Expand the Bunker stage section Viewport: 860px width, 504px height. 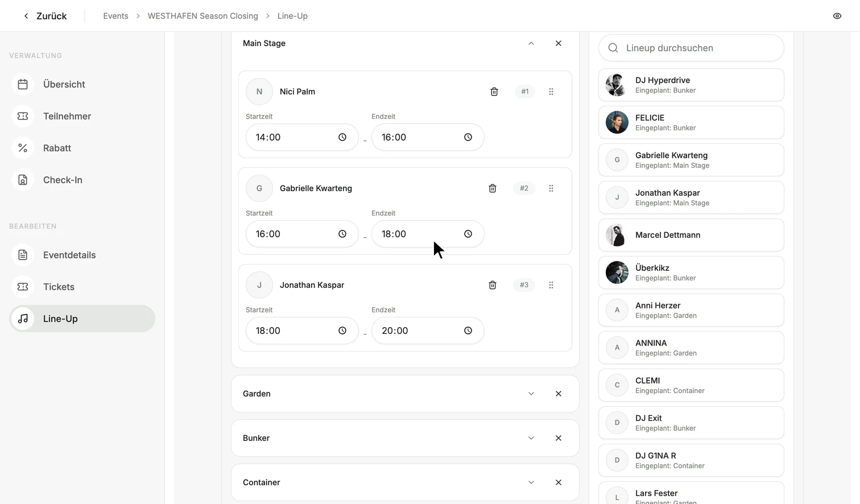click(x=531, y=438)
